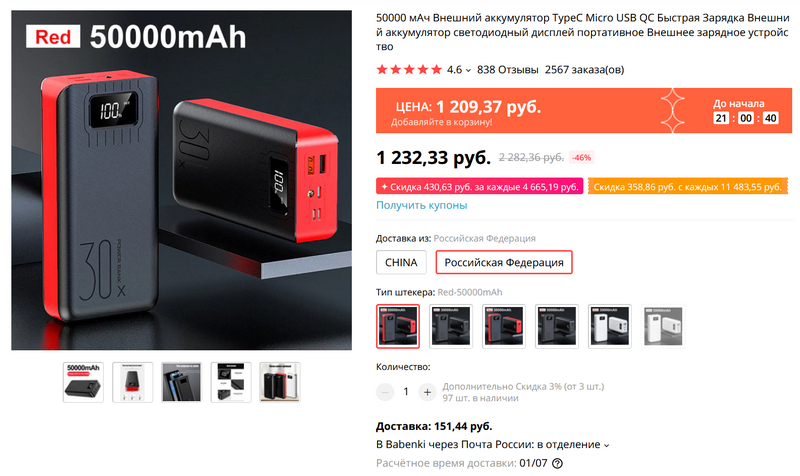Click the delivery time help question-mark icon
Image resolution: width=800 pixels, height=476 pixels.
point(558,463)
